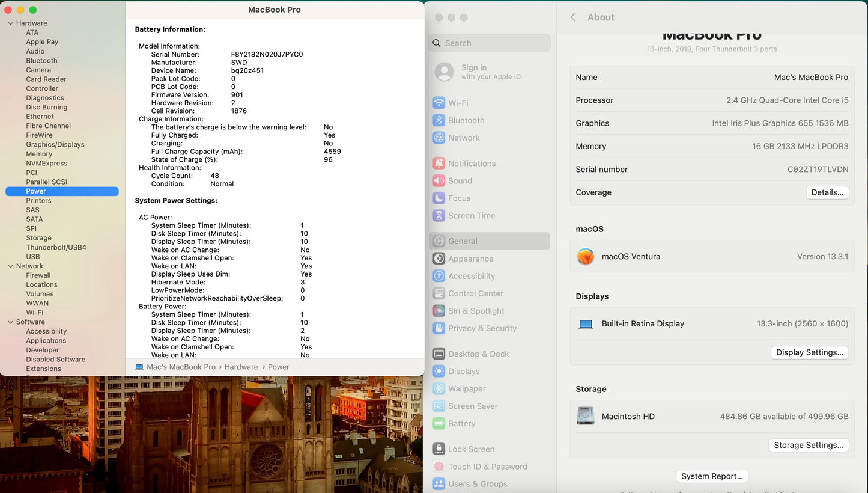
Task: Collapse the Hardware tree section
Action: point(10,23)
